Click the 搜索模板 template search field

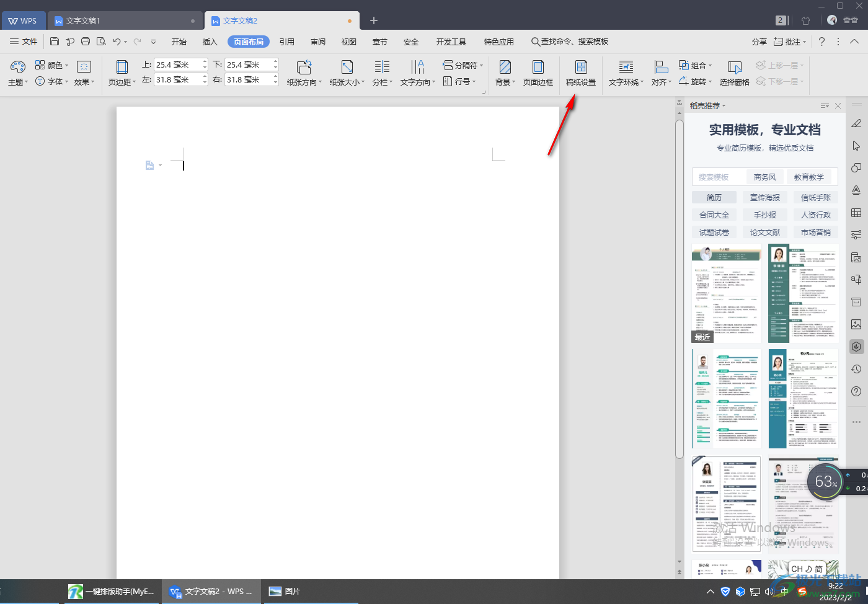click(x=719, y=177)
